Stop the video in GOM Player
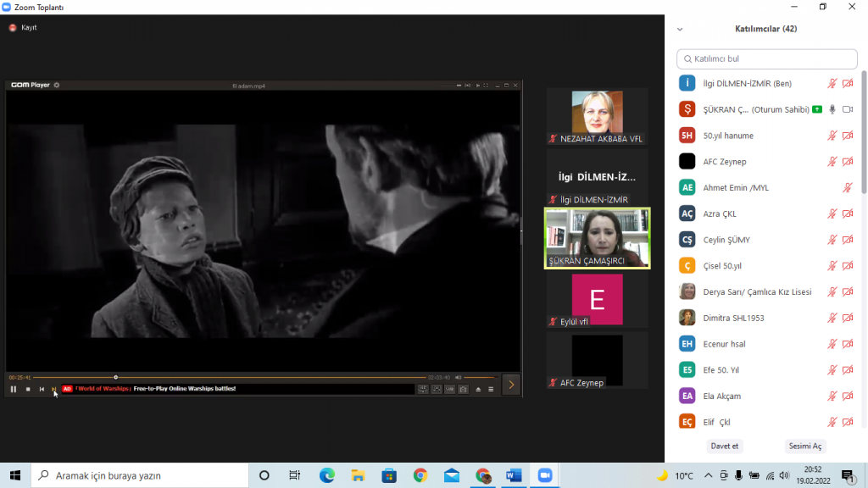 coord(27,388)
